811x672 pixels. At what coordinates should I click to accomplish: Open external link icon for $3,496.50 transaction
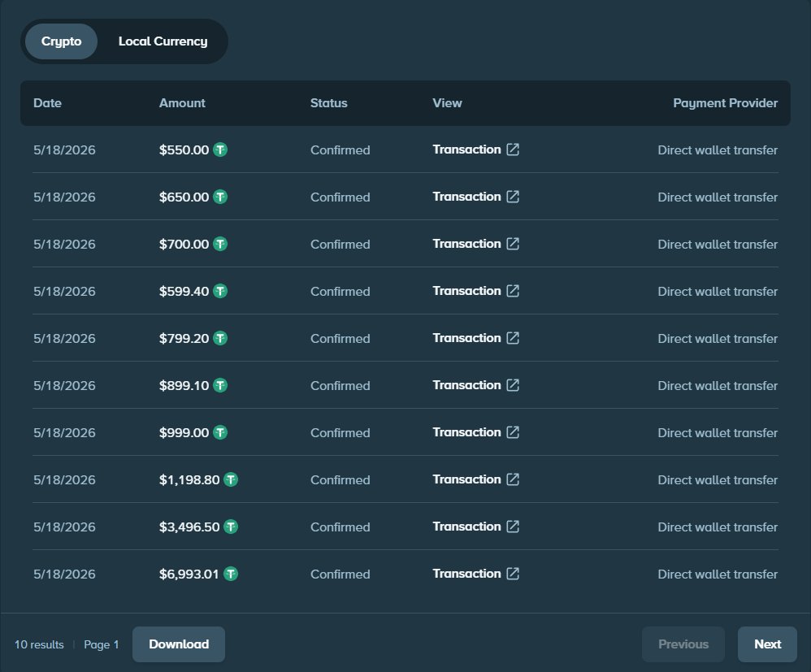click(513, 526)
